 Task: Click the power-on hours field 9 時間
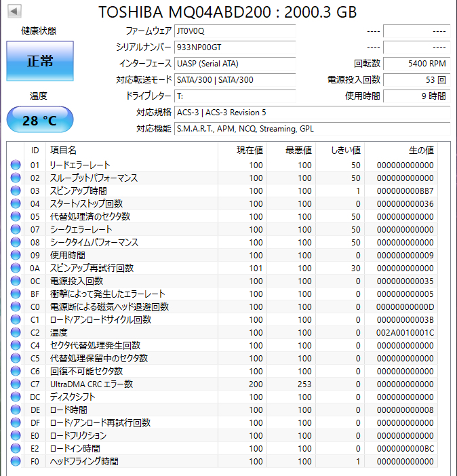(416, 96)
